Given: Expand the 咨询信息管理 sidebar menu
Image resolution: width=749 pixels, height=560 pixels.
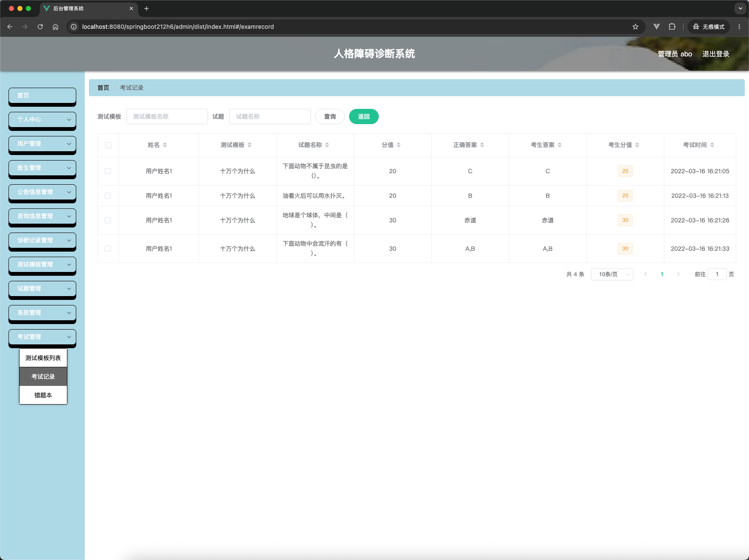Looking at the screenshot, I should coord(42,216).
